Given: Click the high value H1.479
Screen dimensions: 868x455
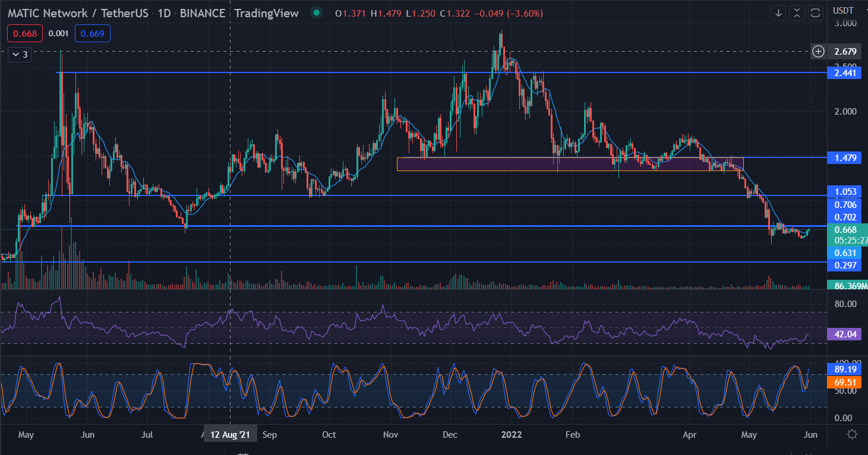Looking at the screenshot, I should coord(387,13).
